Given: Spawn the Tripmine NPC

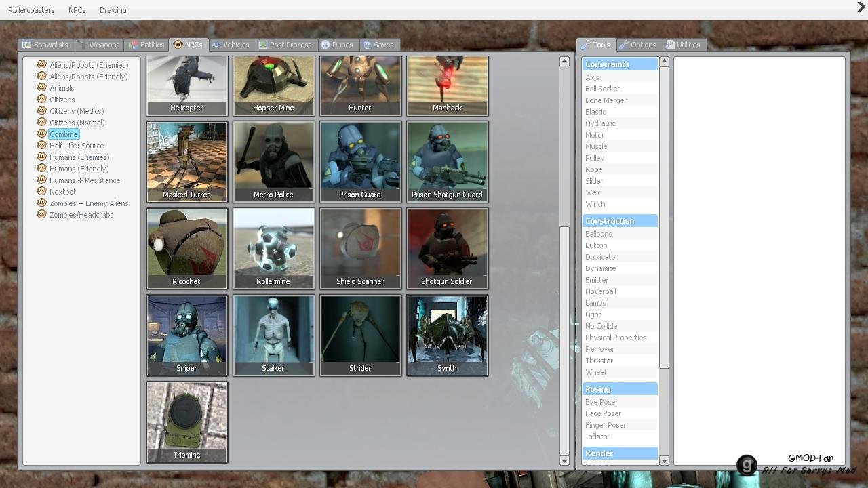Looking at the screenshot, I should pos(186,422).
